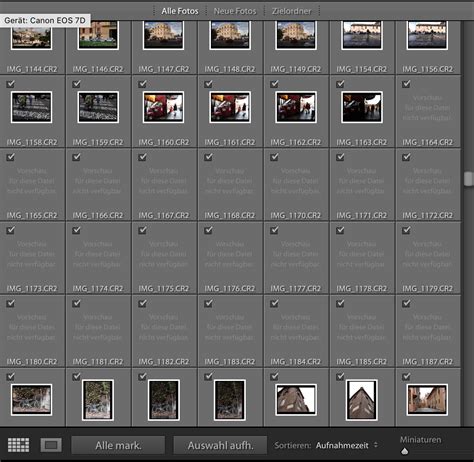Screen dimensions: 474x462
Task: Click the Alle mark. button
Action: [118, 445]
